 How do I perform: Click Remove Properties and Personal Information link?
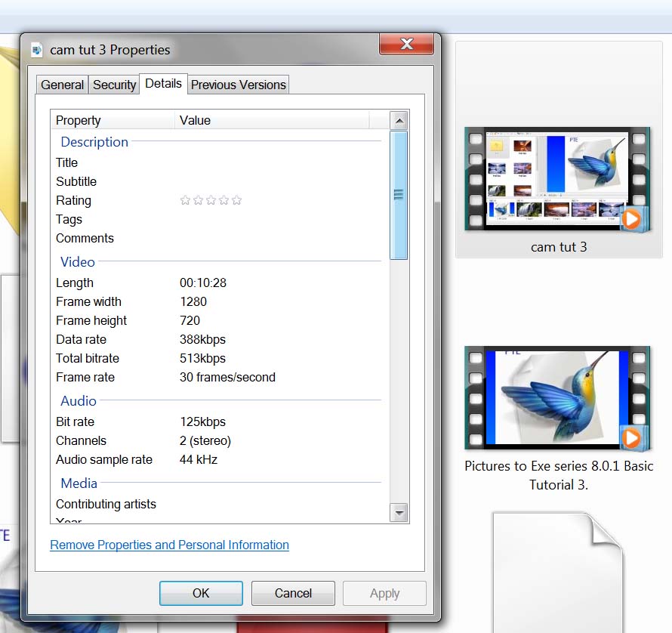(169, 545)
